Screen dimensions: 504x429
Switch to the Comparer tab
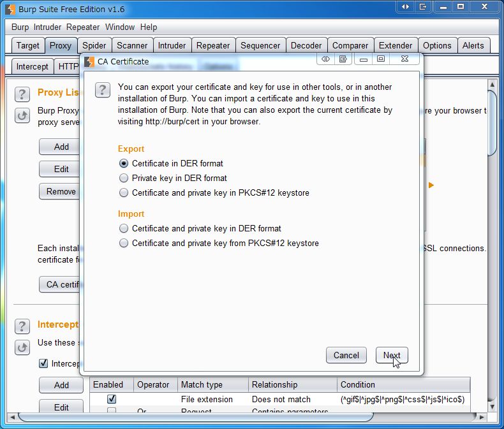350,46
